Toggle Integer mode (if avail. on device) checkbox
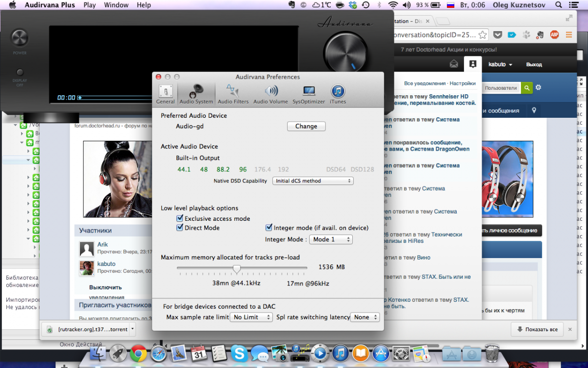This screenshot has height=368, width=588. click(269, 228)
